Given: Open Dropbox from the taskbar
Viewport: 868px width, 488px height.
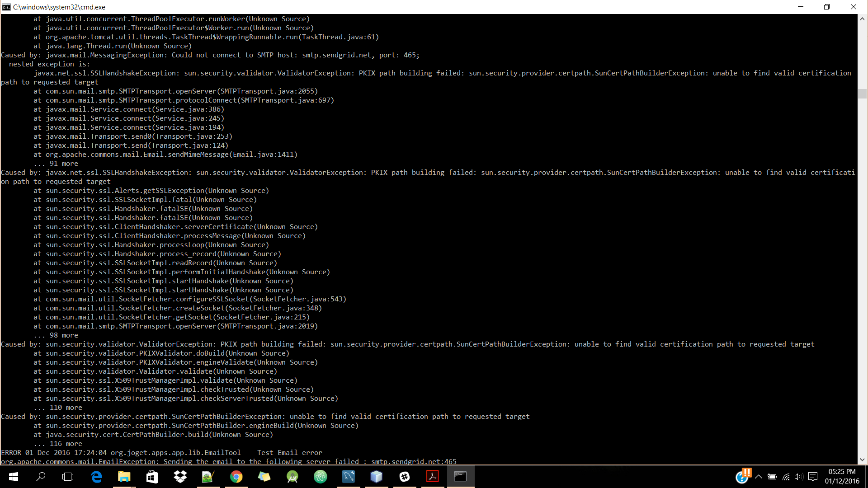Looking at the screenshot, I should (x=180, y=477).
